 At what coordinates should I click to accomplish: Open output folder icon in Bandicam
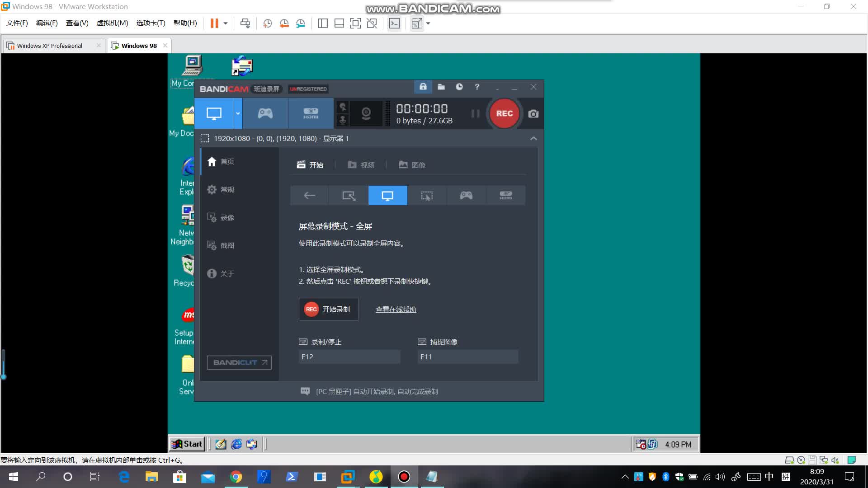tap(441, 87)
